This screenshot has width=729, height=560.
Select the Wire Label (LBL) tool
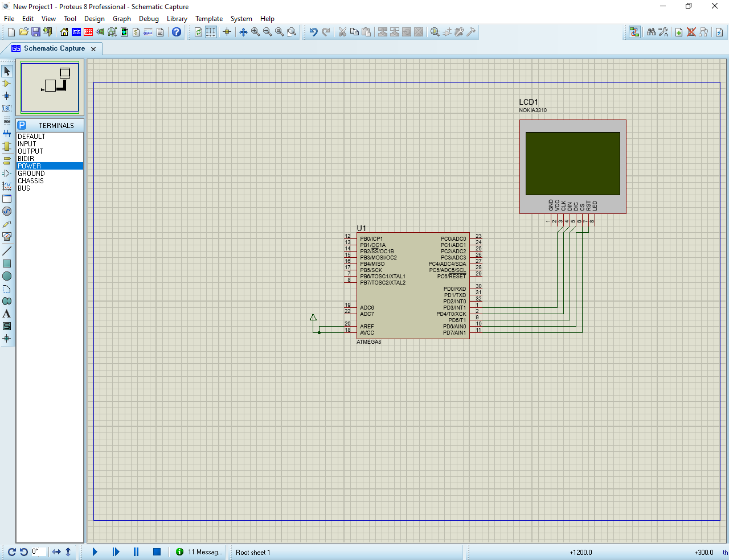coord(7,108)
